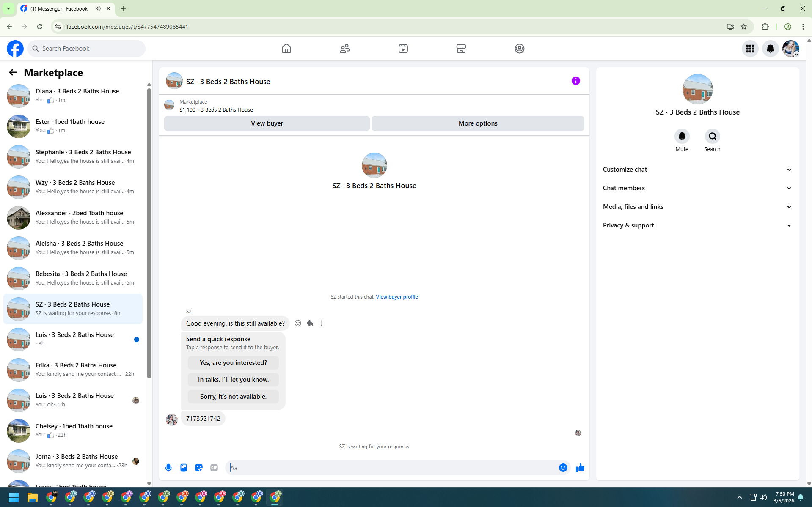The width and height of the screenshot is (812, 507).
Task: Open the Bebesita conversation
Action: tap(73, 278)
